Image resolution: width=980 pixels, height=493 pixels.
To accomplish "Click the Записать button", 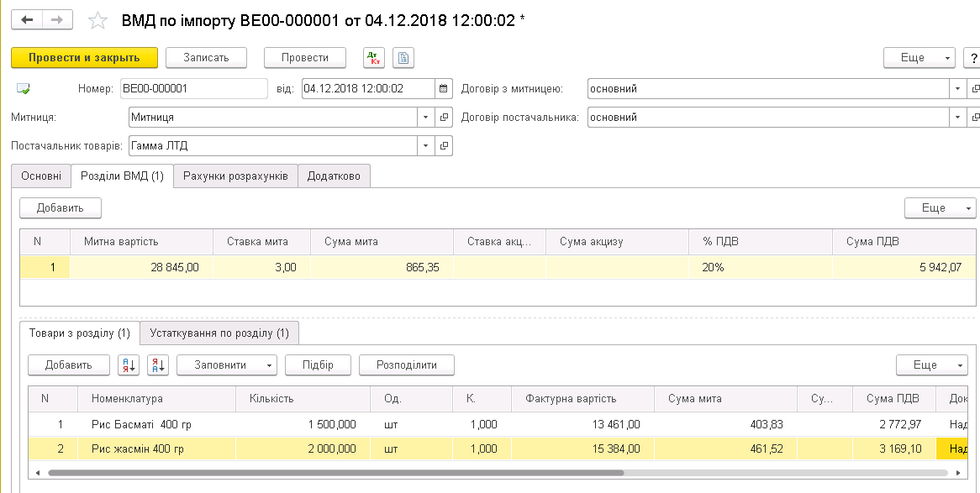I will point(206,57).
